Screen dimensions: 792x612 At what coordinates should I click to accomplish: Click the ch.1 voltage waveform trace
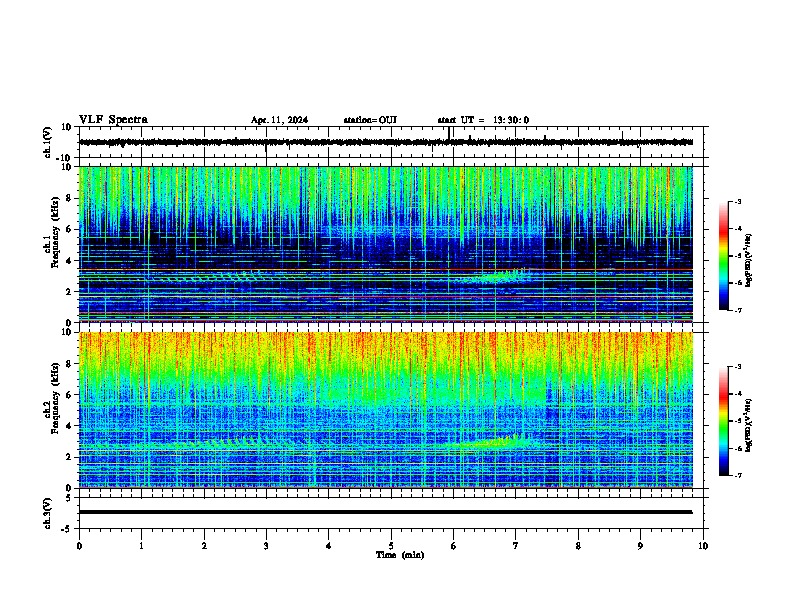point(386,142)
